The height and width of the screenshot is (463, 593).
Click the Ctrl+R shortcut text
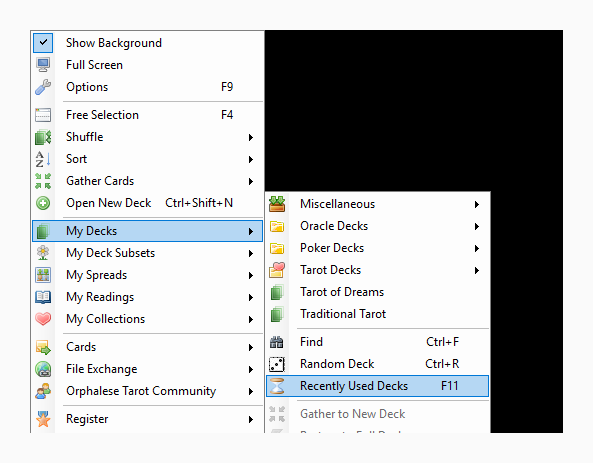click(x=442, y=364)
